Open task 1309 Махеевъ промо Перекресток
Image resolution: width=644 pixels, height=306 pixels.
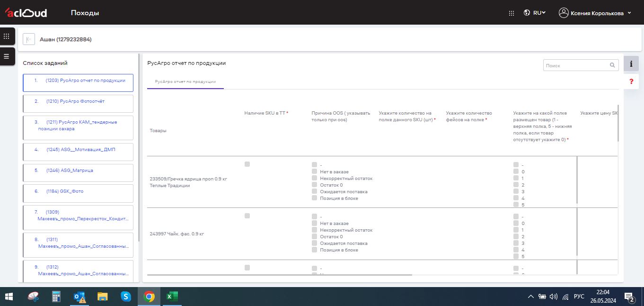[x=78, y=217]
